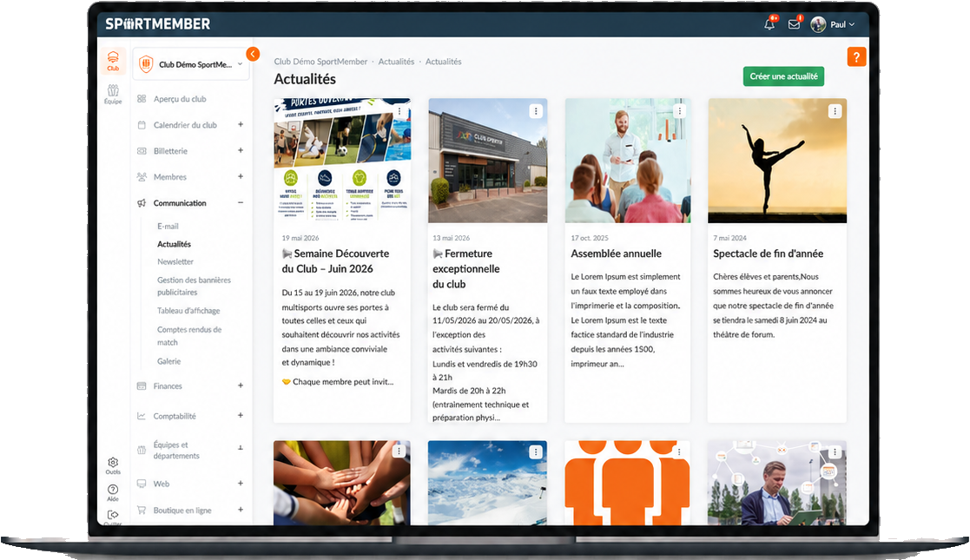Click the '19 mai 2026' date text
970x560 pixels.
coord(300,238)
